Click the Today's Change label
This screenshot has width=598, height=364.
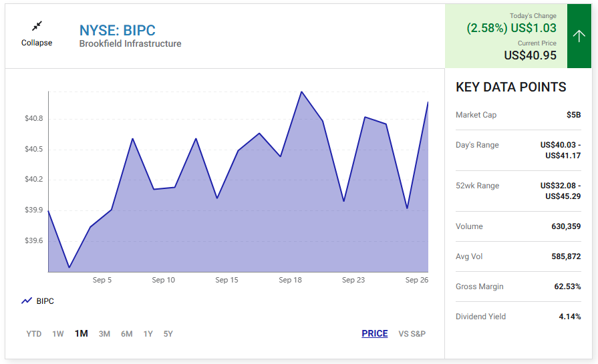click(x=533, y=16)
